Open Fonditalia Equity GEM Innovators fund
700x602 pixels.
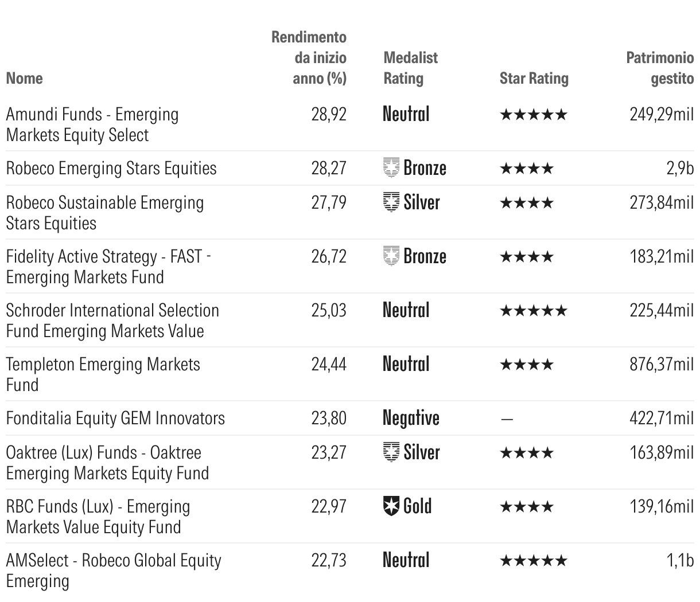(115, 418)
